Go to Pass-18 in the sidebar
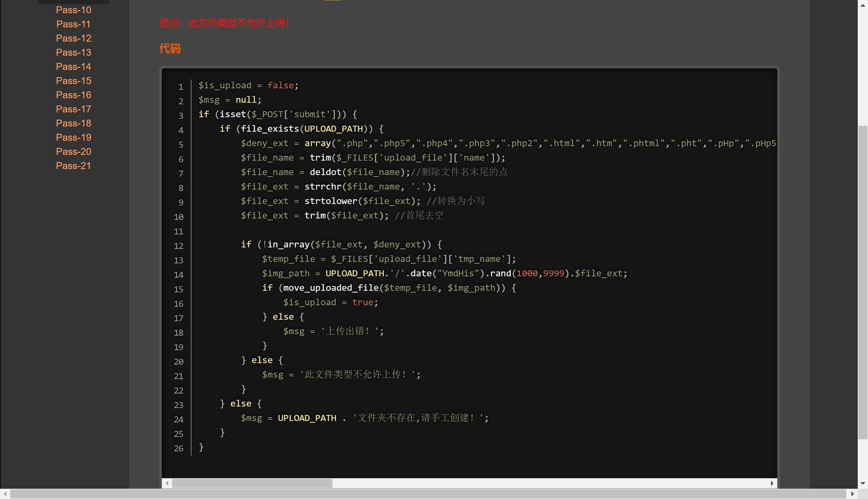 (73, 123)
